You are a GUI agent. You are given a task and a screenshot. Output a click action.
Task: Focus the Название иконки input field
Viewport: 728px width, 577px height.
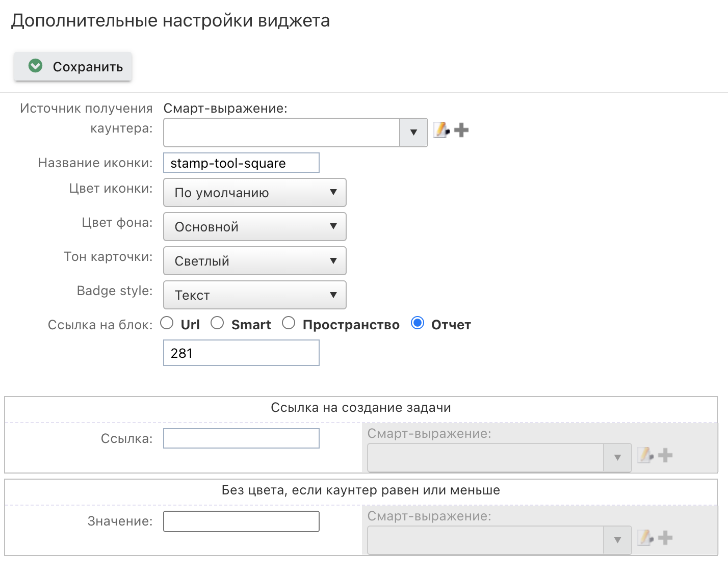point(241,163)
